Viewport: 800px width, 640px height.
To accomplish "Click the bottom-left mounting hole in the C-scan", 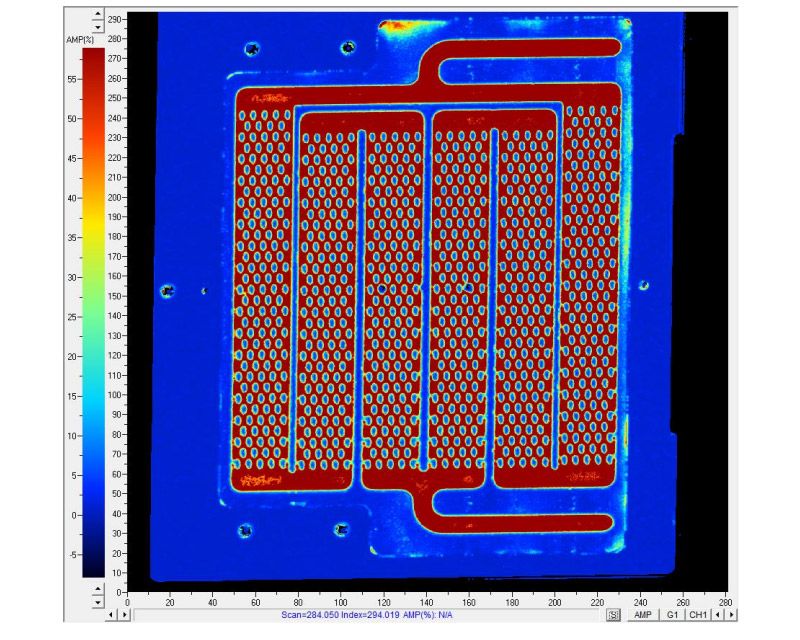I will pyautogui.click(x=245, y=530).
